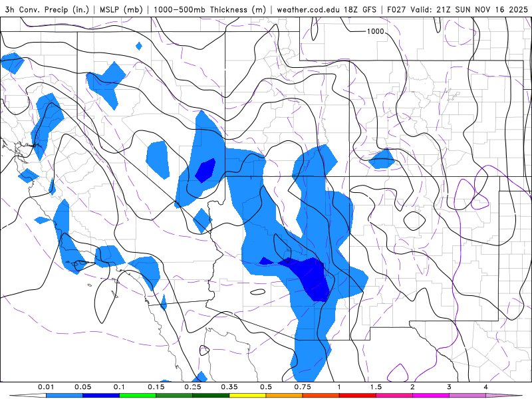532x399 pixels.
Task: Click the dark blue 0.05–0.1 color bar segment
Action: 101,395
